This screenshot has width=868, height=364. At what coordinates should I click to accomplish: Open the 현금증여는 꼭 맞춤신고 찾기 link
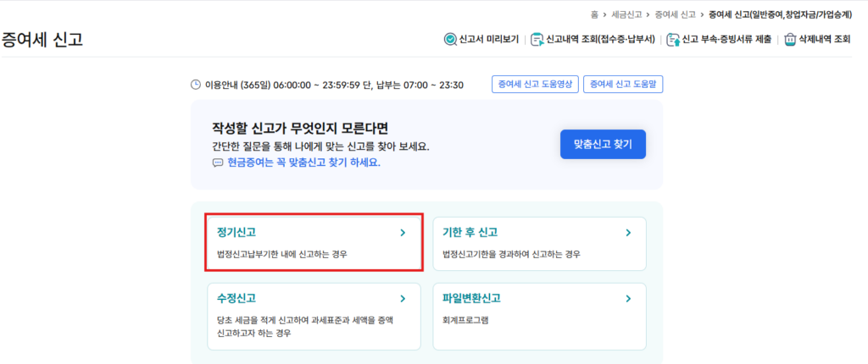pyautogui.click(x=304, y=163)
